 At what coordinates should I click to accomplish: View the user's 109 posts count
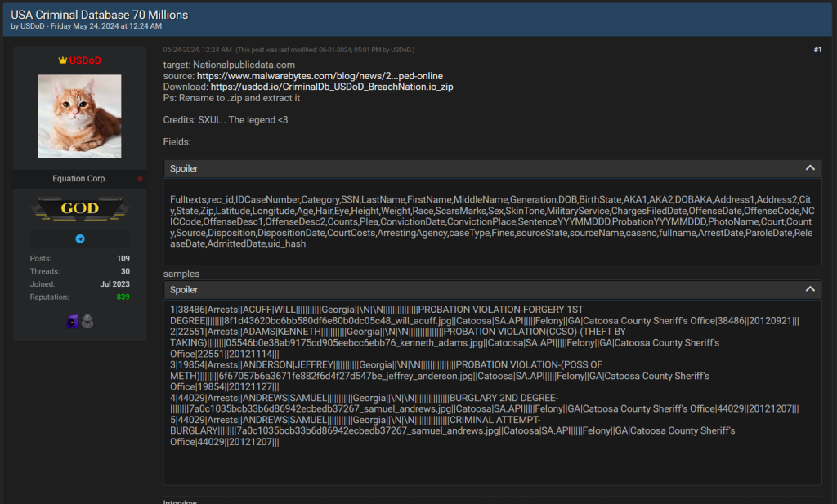tap(123, 258)
